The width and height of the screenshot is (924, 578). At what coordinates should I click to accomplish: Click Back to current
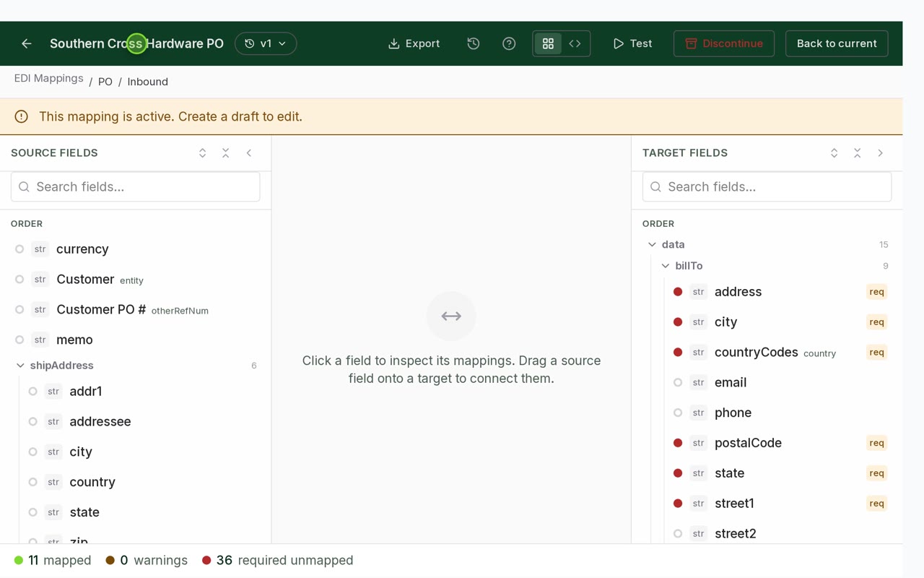[837, 43]
